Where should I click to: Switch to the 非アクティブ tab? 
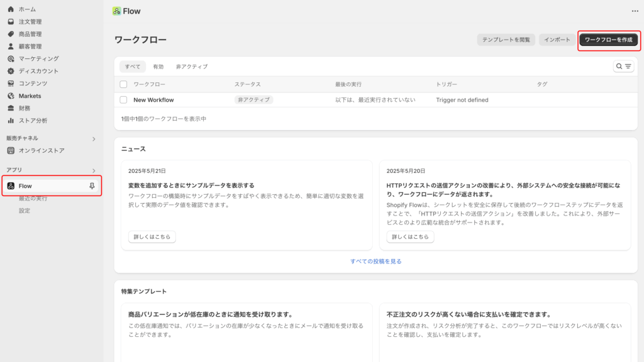tap(192, 67)
